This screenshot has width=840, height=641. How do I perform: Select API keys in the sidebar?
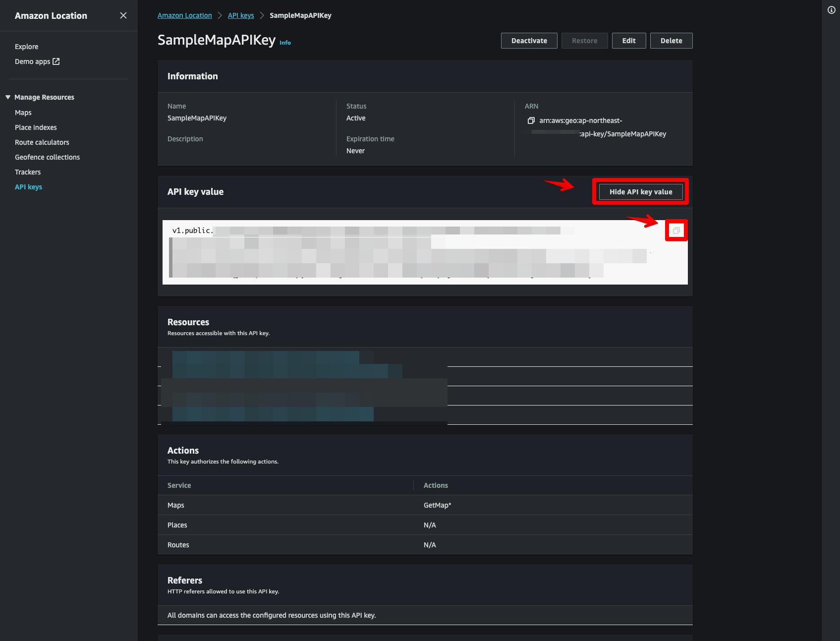click(28, 187)
